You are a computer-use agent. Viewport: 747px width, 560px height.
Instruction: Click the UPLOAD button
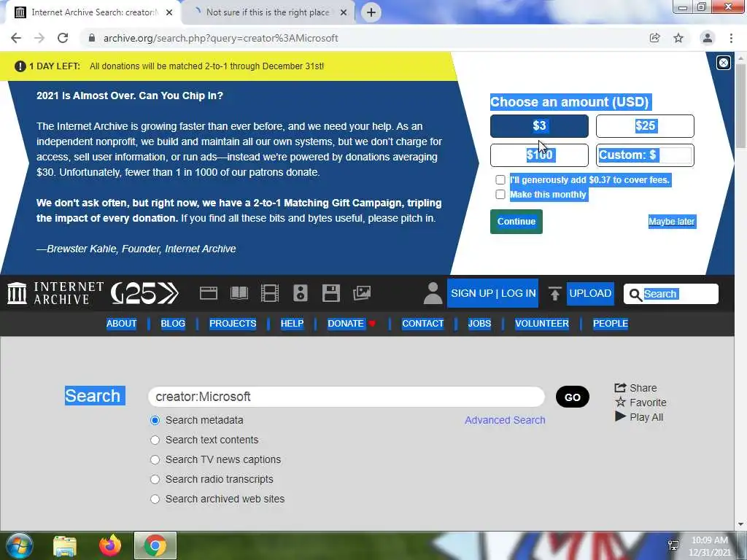590,293
